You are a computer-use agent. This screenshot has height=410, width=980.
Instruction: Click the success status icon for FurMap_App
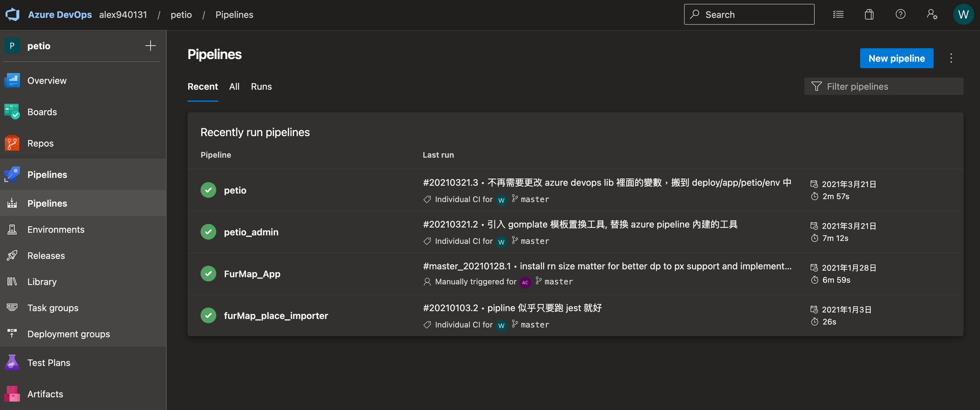pos(208,273)
